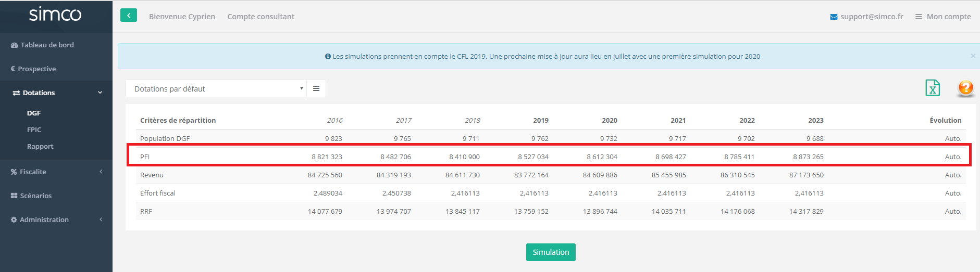
Task: Click the green Simulation button
Action: pyautogui.click(x=551, y=252)
